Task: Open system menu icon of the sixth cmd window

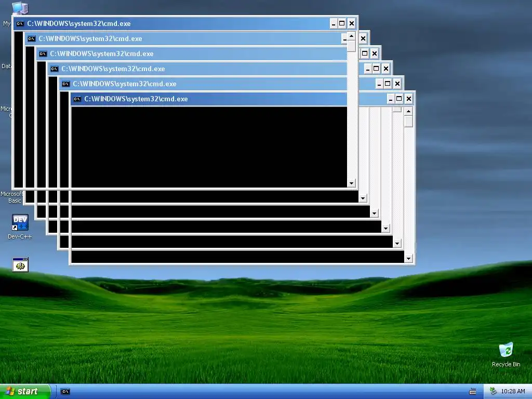Action: [x=77, y=99]
